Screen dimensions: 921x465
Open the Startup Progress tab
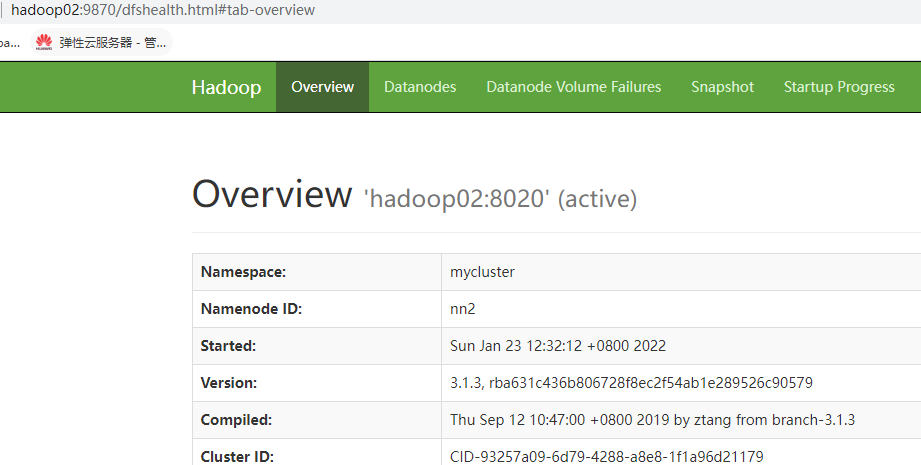pyautogui.click(x=839, y=87)
